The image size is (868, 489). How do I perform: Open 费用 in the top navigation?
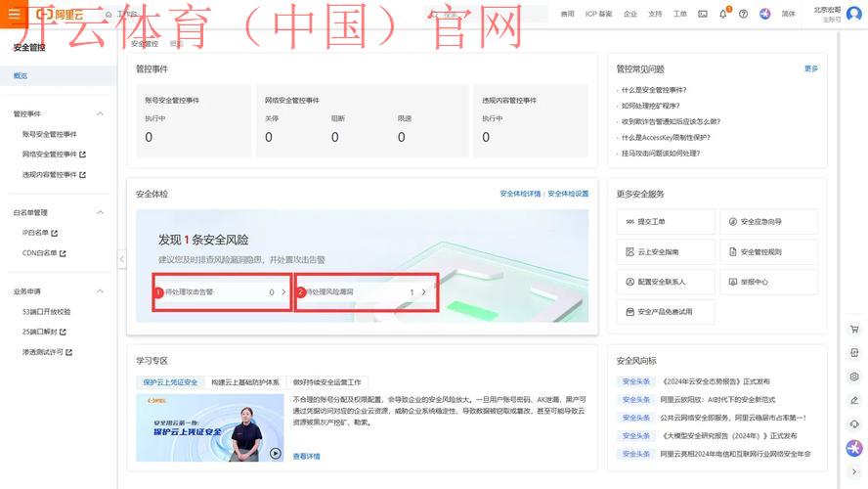click(x=567, y=14)
